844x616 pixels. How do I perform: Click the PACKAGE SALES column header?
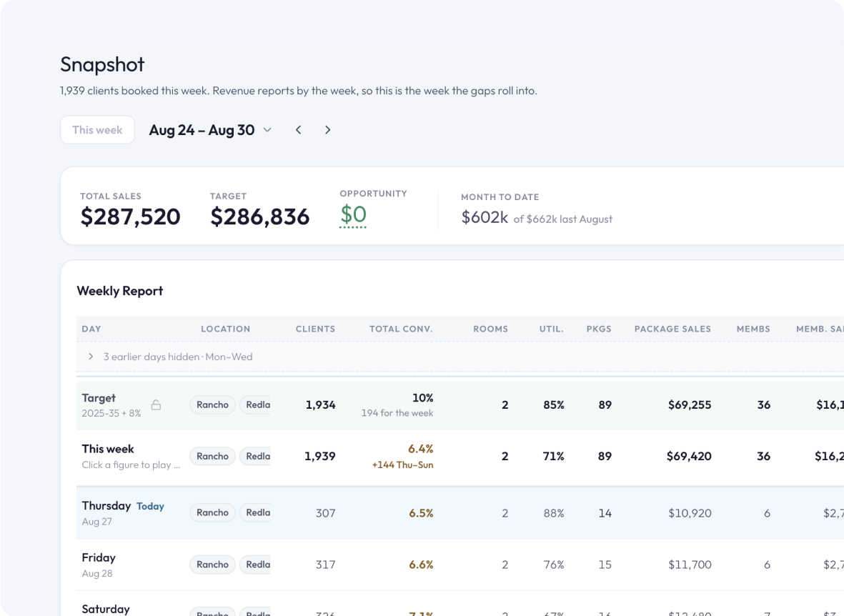click(x=672, y=329)
